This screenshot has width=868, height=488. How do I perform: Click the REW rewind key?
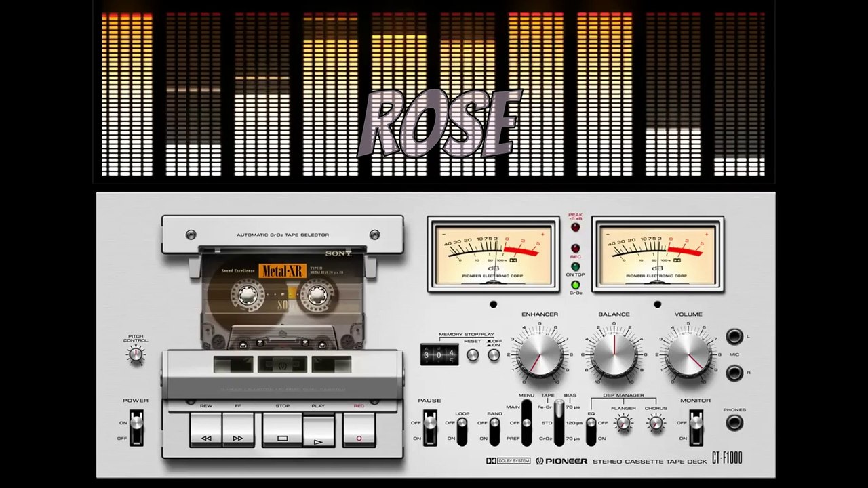(205, 430)
